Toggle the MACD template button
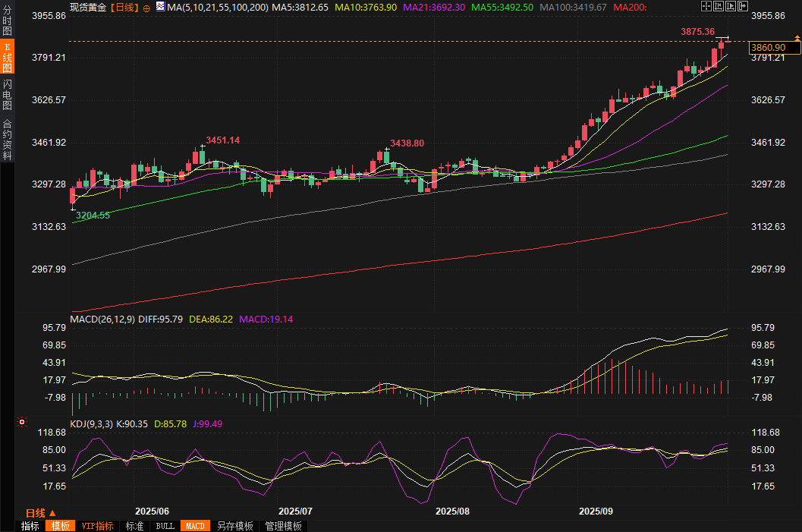 click(x=195, y=526)
